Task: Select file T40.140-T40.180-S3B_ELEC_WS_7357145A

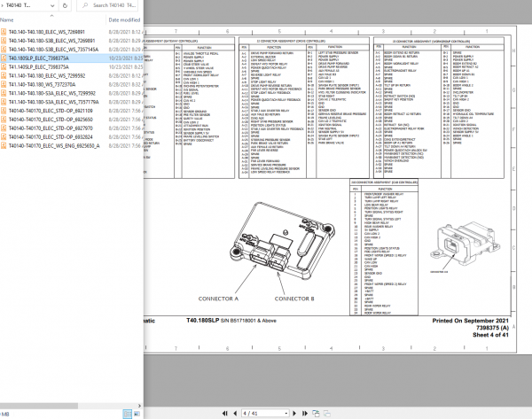Action: pos(53,50)
